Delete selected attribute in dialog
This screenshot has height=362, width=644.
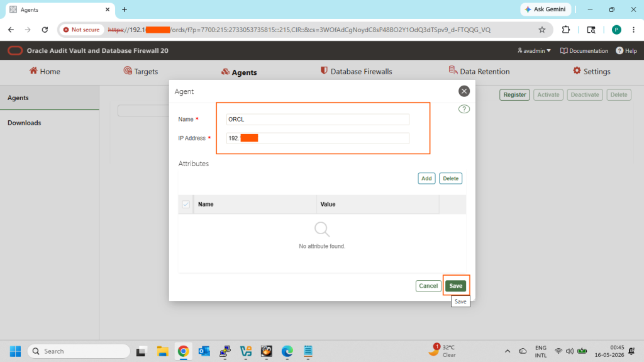pyautogui.click(x=450, y=179)
